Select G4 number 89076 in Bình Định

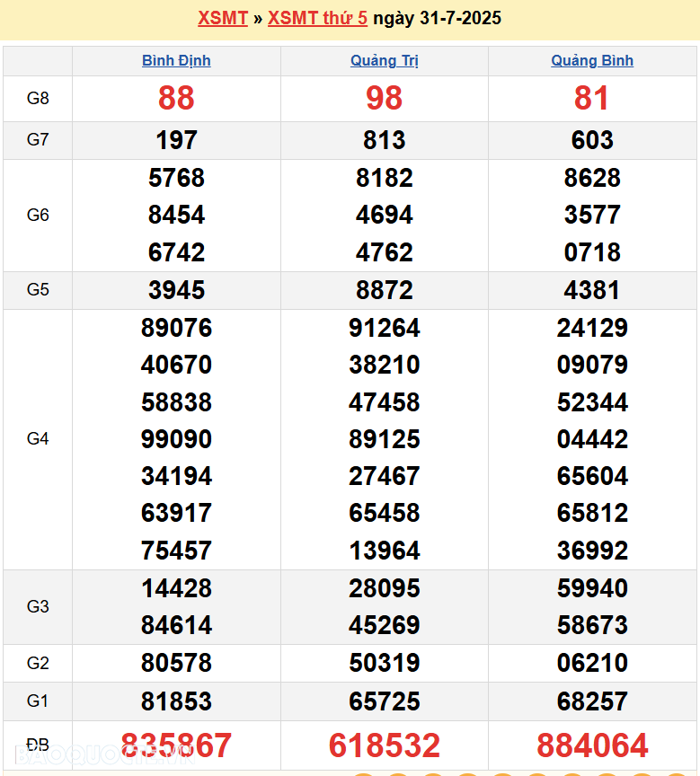click(176, 328)
